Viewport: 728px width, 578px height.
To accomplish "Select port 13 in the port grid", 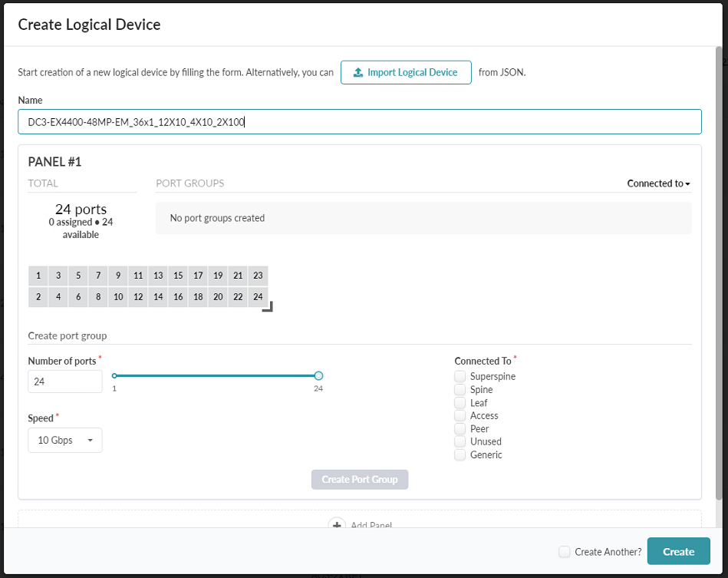I will pos(158,276).
